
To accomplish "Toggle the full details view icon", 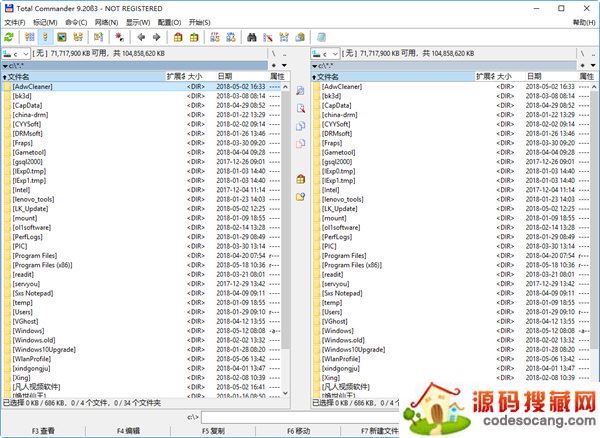I will pos(46,37).
